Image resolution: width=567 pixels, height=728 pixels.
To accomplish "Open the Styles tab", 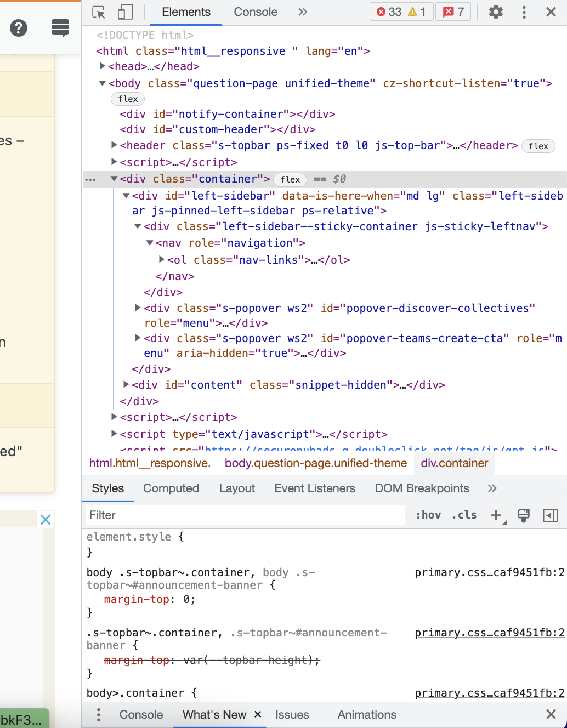I will (x=108, y=488).
